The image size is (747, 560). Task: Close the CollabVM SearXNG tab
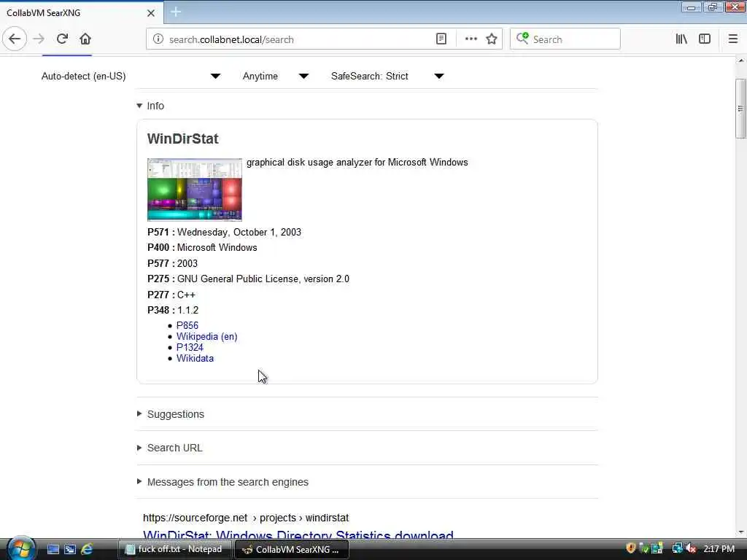pyautogui.click(x=151, y=13)
